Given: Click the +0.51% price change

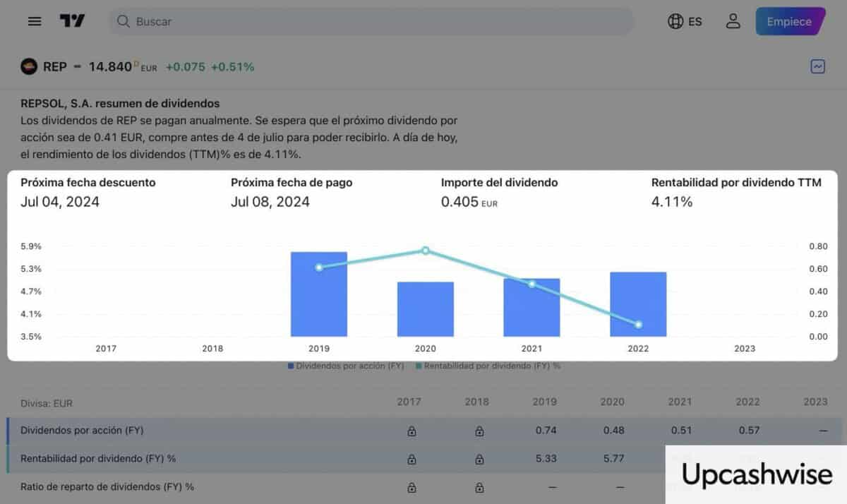Looking at the screenshot, I should (x=233, y=67).
